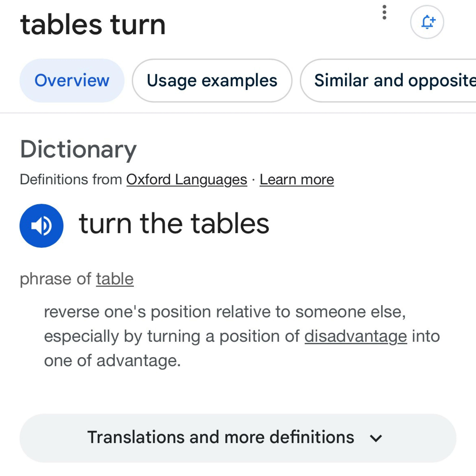Click the word "reverse" in the definition
The image size is (476, 476).
[72, 312]
